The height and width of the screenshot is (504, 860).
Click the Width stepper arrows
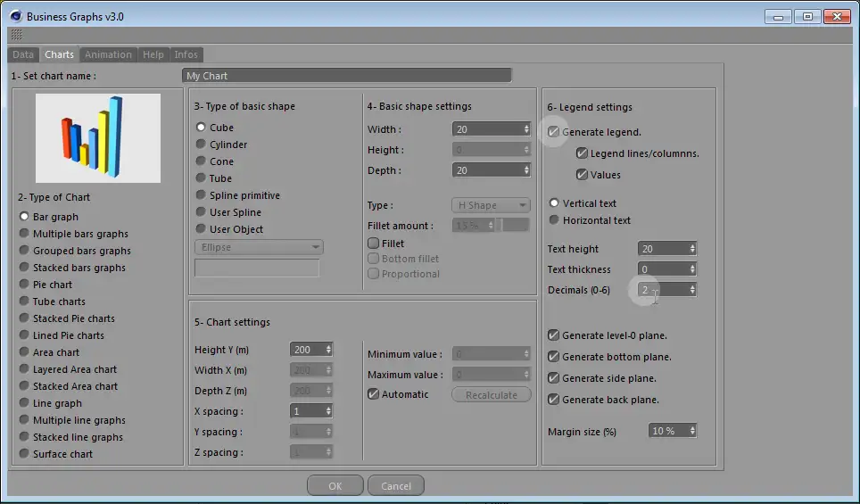[x=526, y=129]
